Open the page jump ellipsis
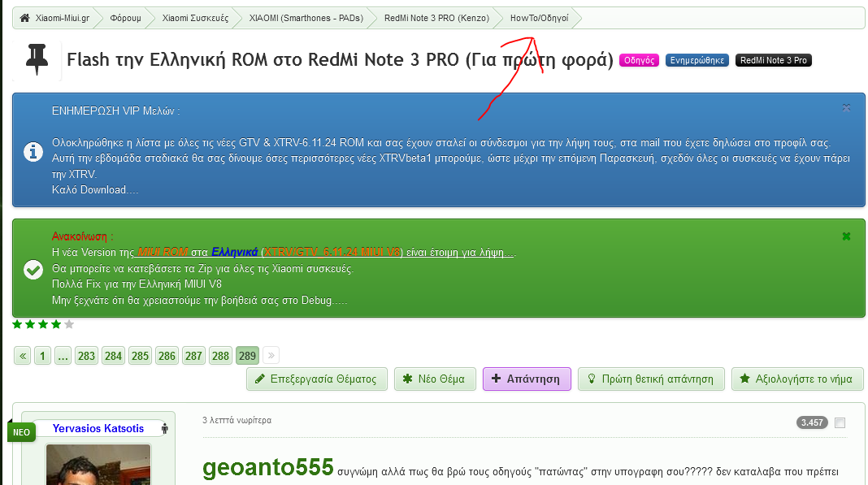868x485 pixels. pyautogui.click(x=63, y=356)
